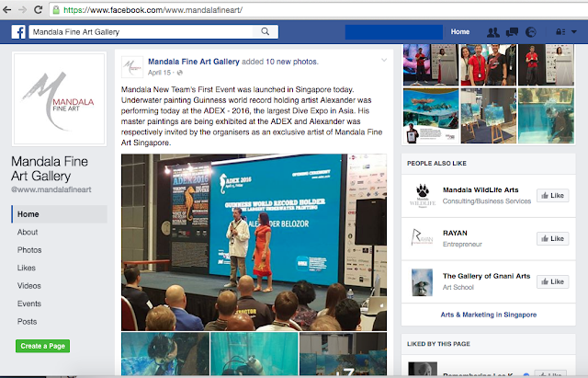Click the Mandala WildLife Arts name
The height and width of the screenshot is (378, 588).
coord(481,190)
